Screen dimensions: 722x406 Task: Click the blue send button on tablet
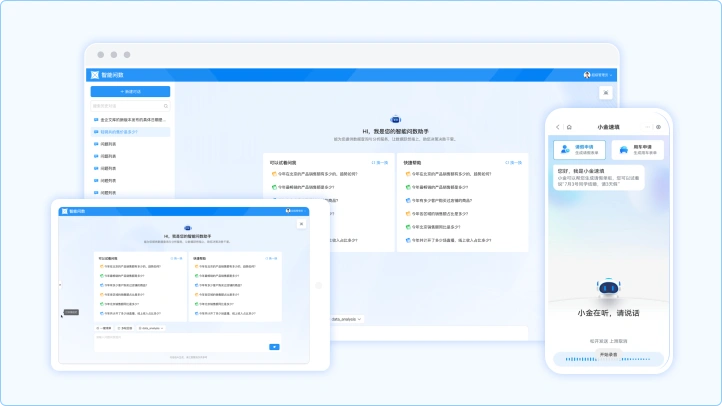pos(274,346)
